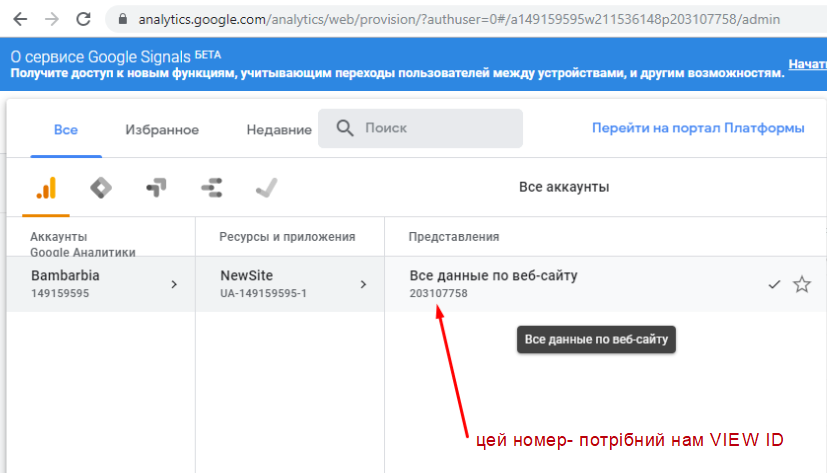Click the Аккаунты Google Аналитики column header
The height and width of the screenshot is (473, 827).
[x=83, y=244]
